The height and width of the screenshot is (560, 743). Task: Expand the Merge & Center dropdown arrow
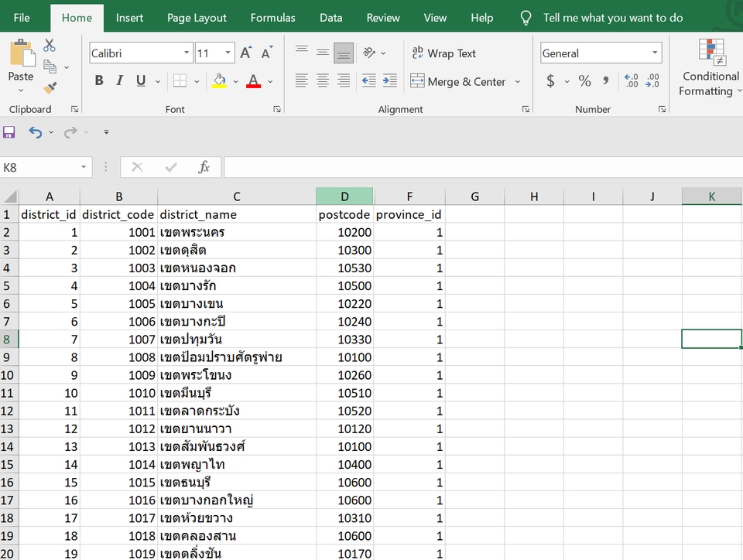point(518,81)
